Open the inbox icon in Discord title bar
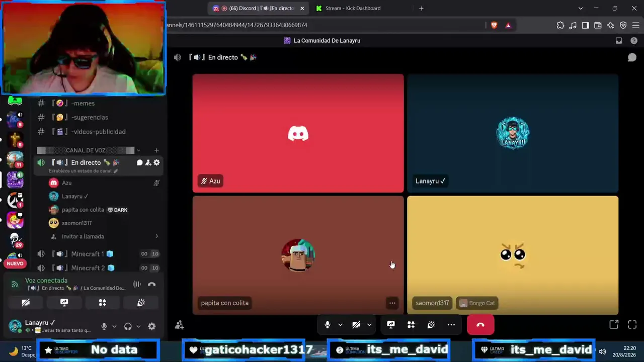 coord(619,41)
